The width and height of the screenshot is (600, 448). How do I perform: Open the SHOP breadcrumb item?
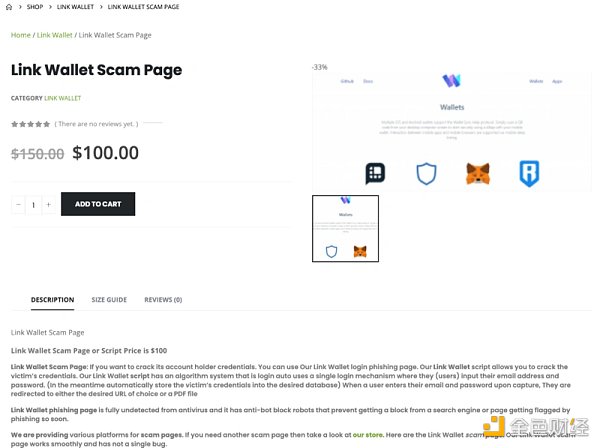coord(35,7)
